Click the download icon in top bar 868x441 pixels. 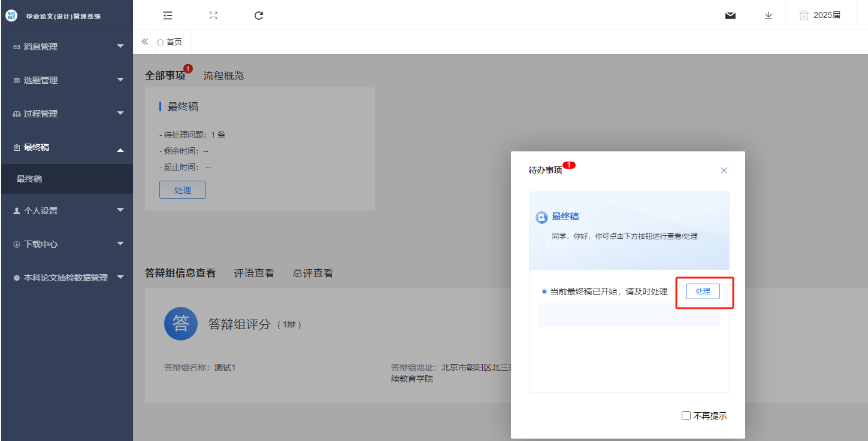pos(769,16)
